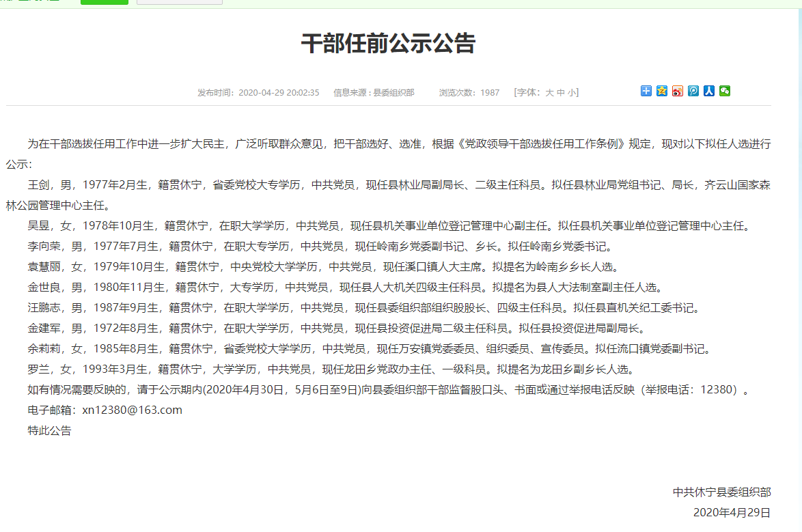The width and height of the screenshot is (802, 532).
Task: Share via the Renren icon
Action: coord(709,91)
